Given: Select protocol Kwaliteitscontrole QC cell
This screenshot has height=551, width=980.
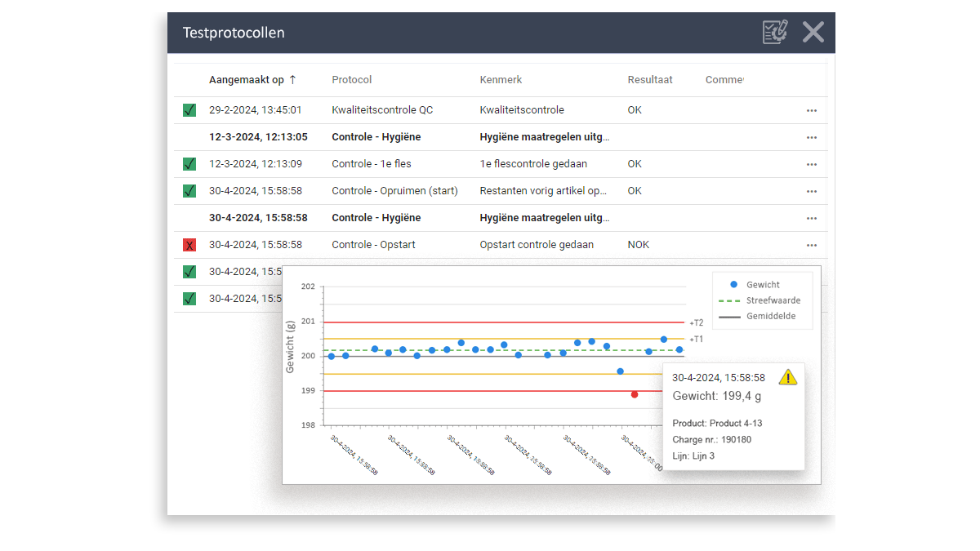Looking at the screenshot, I should pos(383,110).
